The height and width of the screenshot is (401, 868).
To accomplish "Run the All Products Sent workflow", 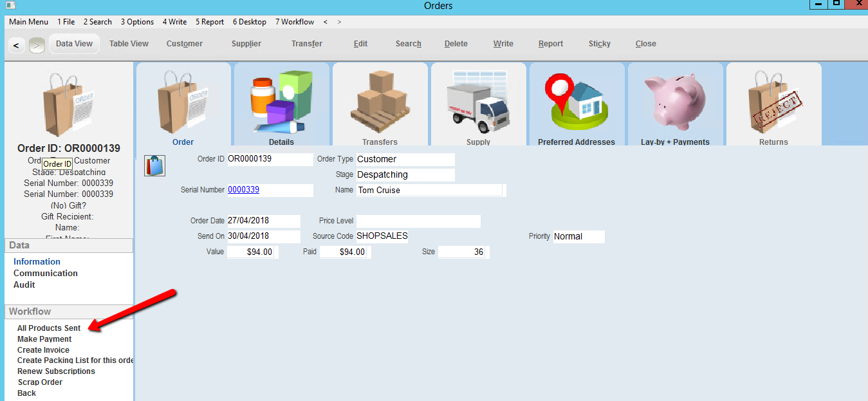I will [49, 328].
